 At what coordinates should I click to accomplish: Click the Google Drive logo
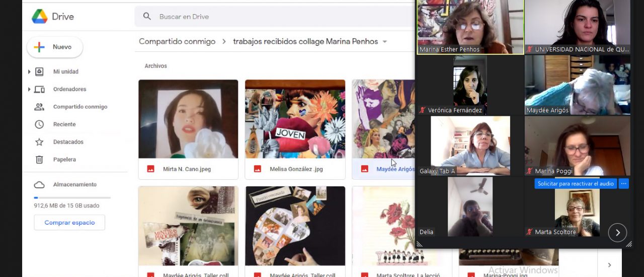click(40, 17)
